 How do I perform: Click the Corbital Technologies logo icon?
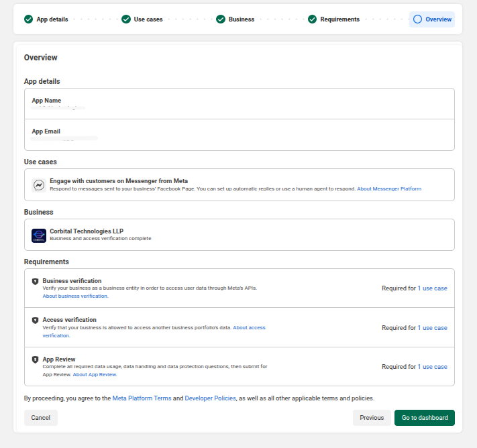pyautogui.click(x=39, y=235)
